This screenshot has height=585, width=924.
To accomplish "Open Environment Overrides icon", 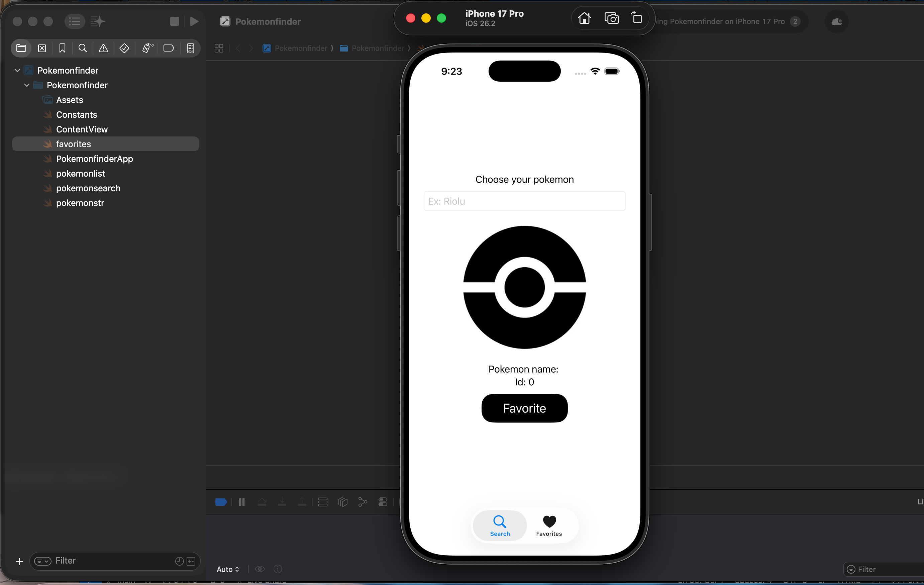I will tap(383, 502).
